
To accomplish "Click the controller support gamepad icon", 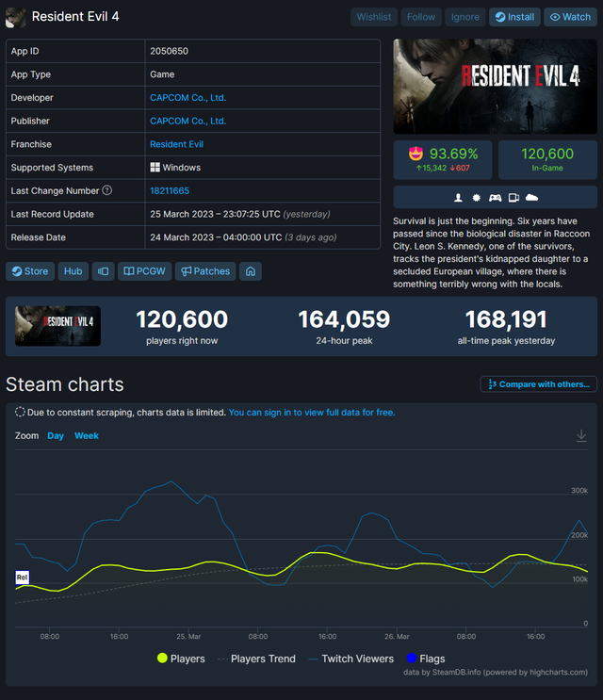I will point(495,198).
